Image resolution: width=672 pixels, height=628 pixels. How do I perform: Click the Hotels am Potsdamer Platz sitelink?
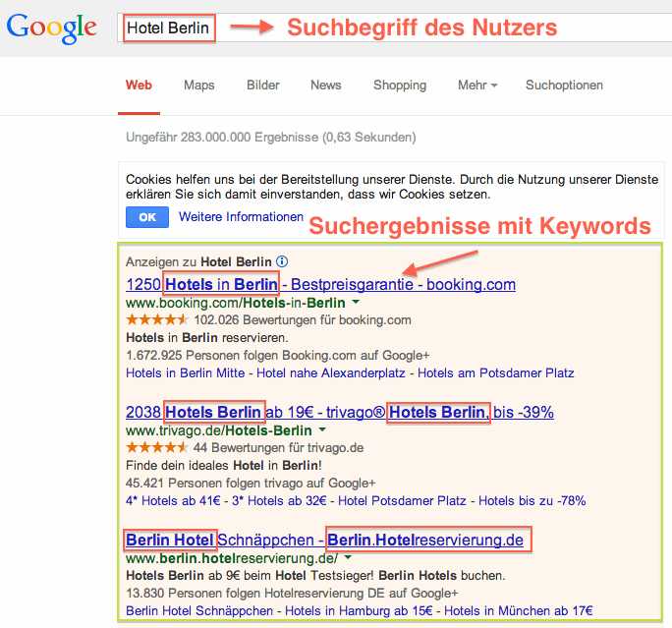(x=495, y=372)
